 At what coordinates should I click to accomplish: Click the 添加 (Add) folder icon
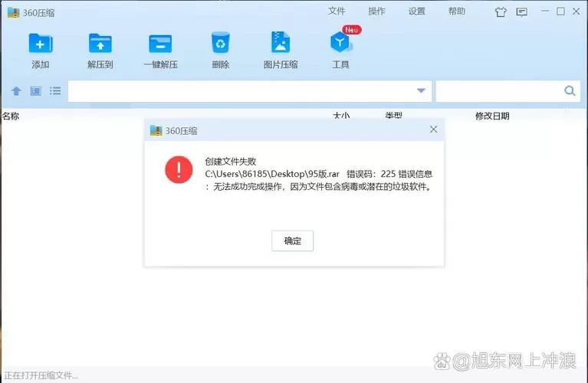pos(41,44)
